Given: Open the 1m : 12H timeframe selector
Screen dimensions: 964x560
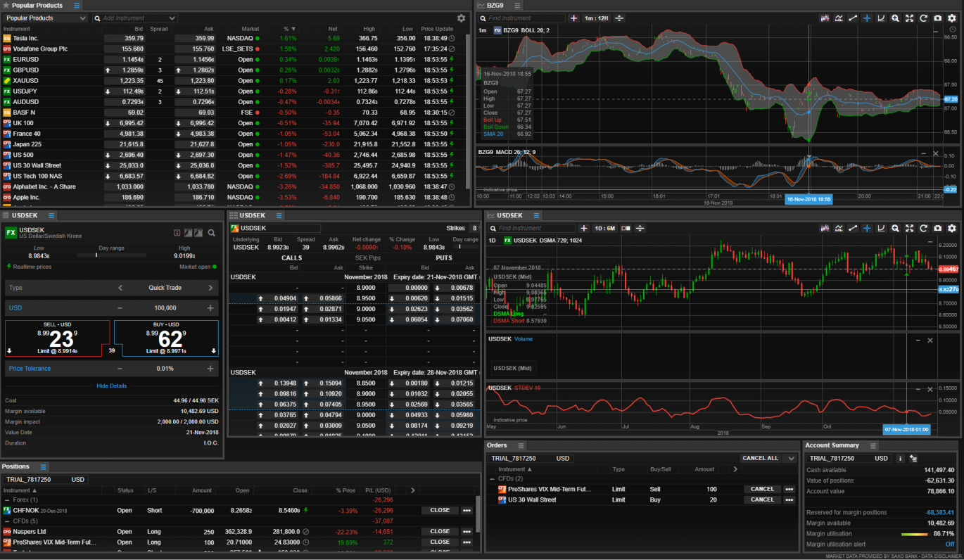Looking at the screenshot, I should click(595, 18).
